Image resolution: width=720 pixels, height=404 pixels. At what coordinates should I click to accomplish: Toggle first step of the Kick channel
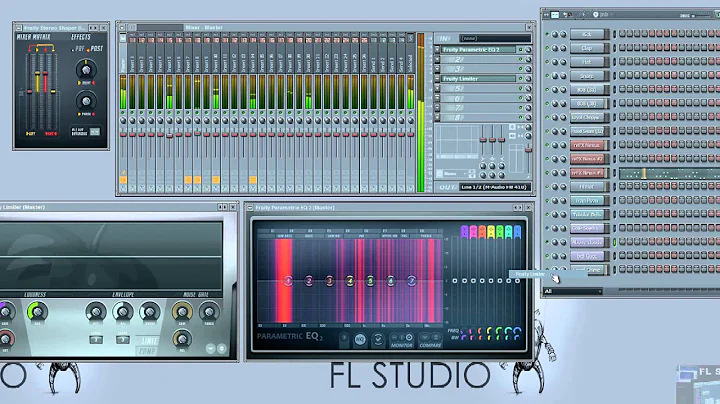[x=622, y=34]
